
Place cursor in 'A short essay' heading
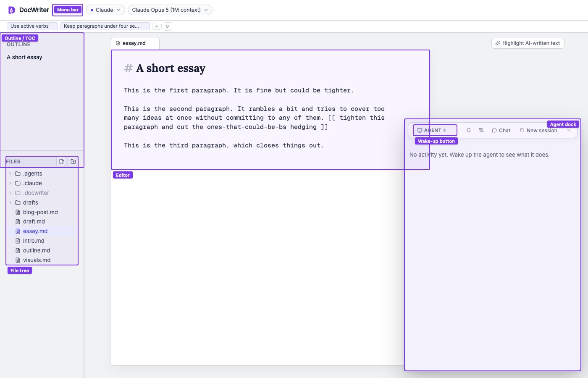[171, 68]
